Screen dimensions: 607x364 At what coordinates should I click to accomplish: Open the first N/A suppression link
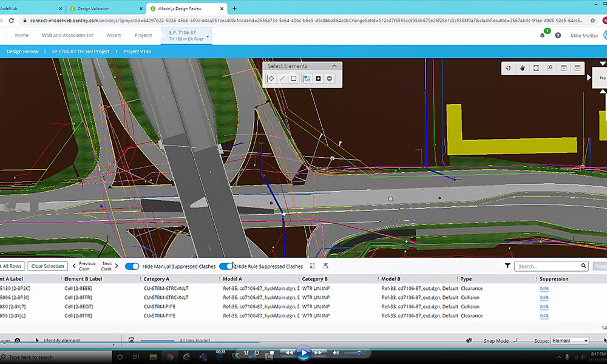tap(544, 289)
